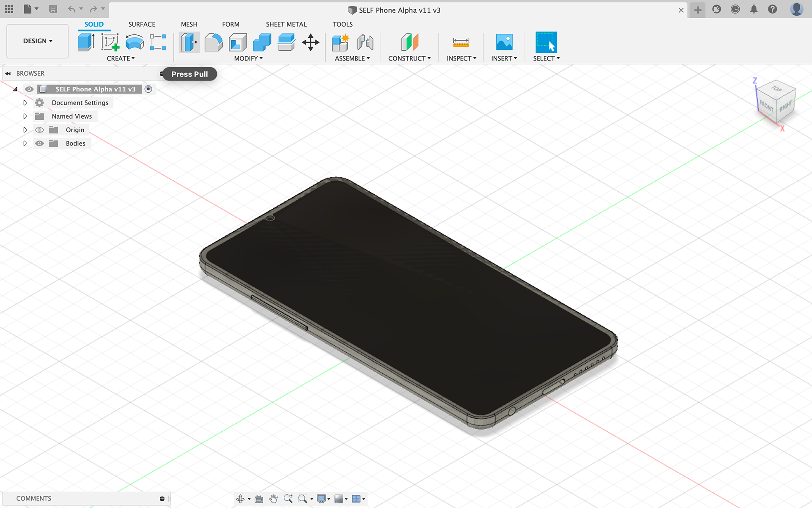Switch to the FORM tab

click(x=230, y=24)
